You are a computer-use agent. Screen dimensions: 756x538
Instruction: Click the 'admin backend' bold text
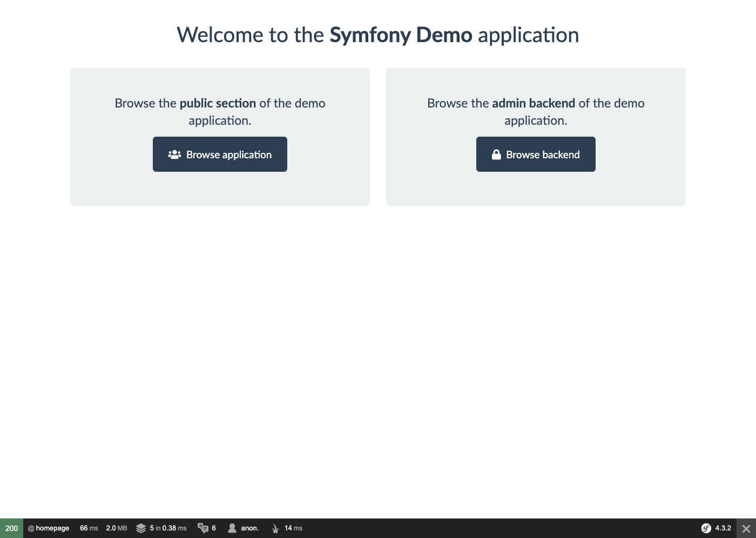click(534, 103)
